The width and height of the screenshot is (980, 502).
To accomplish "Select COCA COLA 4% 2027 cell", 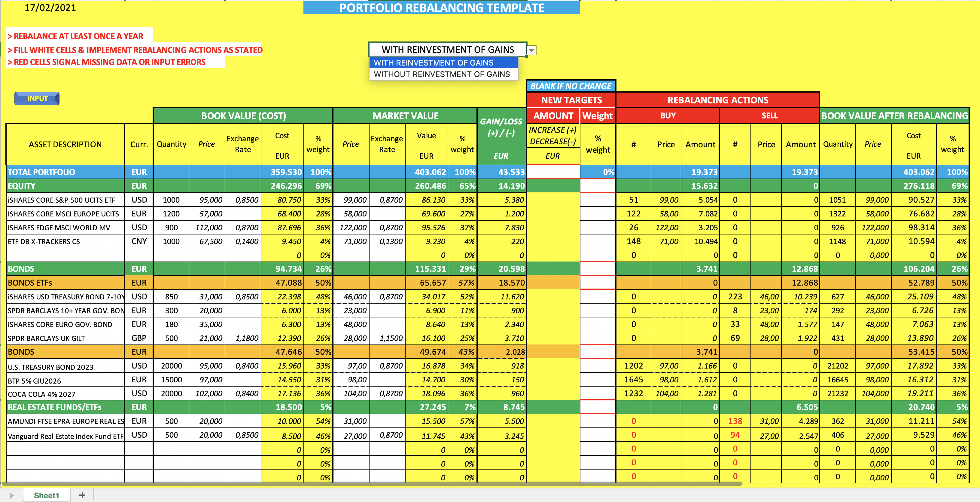I will click(65, 394).
